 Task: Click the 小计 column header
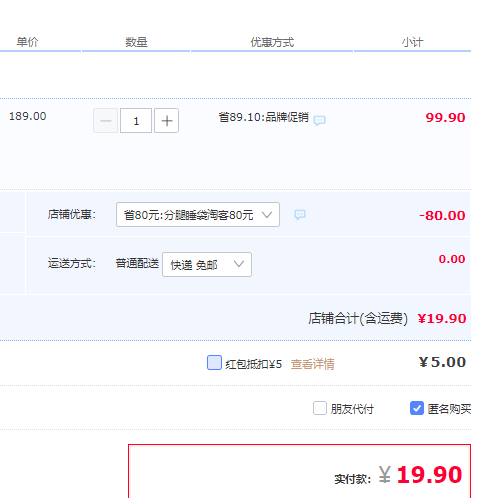click(412, 42)
